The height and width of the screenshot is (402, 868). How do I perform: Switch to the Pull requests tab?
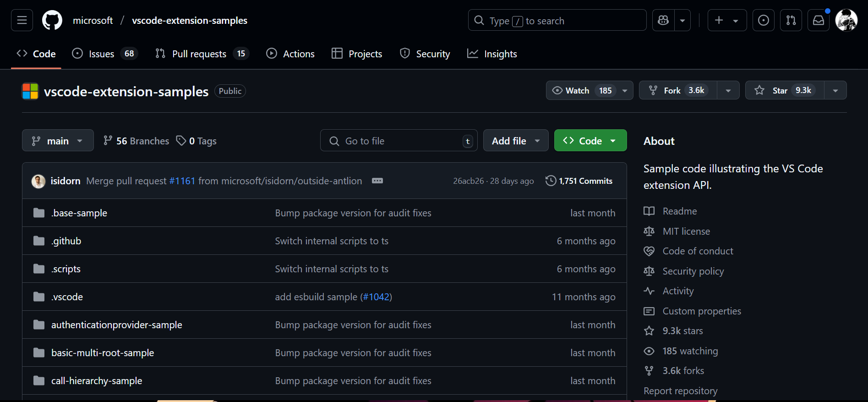click(x=202, y=54)
